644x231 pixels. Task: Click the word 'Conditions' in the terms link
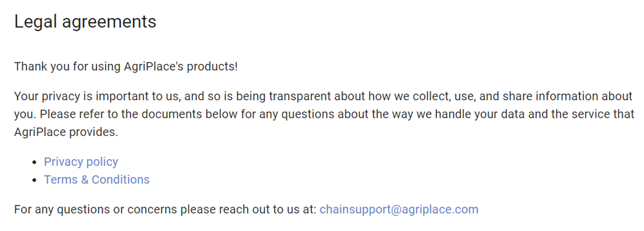[x=121, y=180]
